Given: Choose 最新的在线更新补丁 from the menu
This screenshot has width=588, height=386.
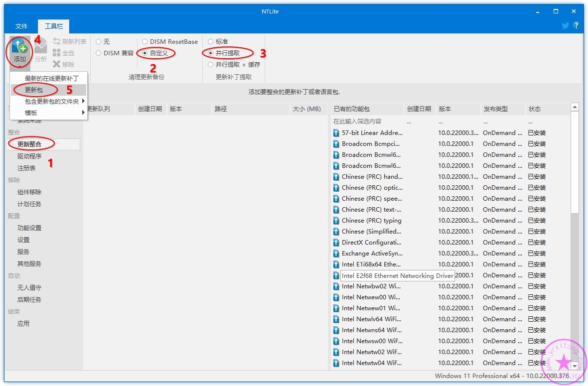Looking at the screenshot, I should tap(49, 78).
